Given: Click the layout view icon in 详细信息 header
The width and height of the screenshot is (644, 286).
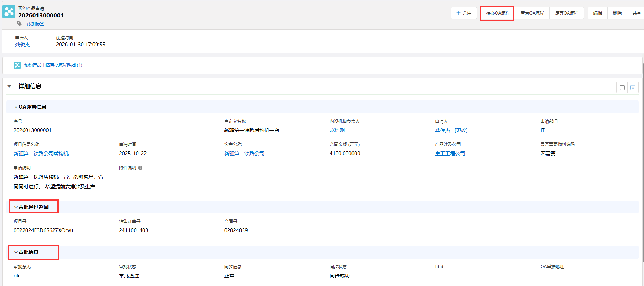Looking at the screenshot, I should coord(622,88).
